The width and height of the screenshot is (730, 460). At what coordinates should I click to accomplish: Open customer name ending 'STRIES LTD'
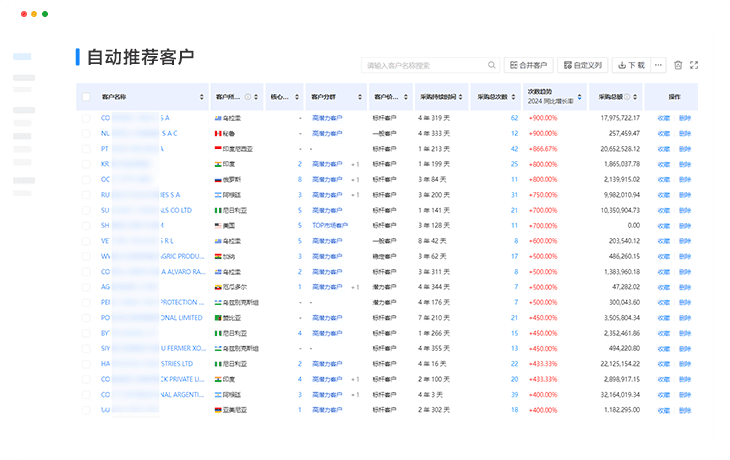[x=147, y=364]
